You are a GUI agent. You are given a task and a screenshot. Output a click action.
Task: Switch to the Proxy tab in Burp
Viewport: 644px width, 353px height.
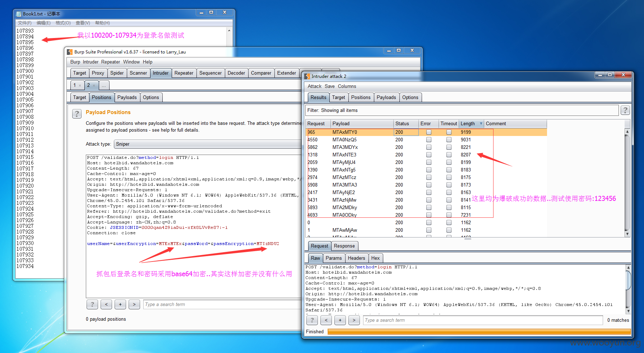pos(98,73)
